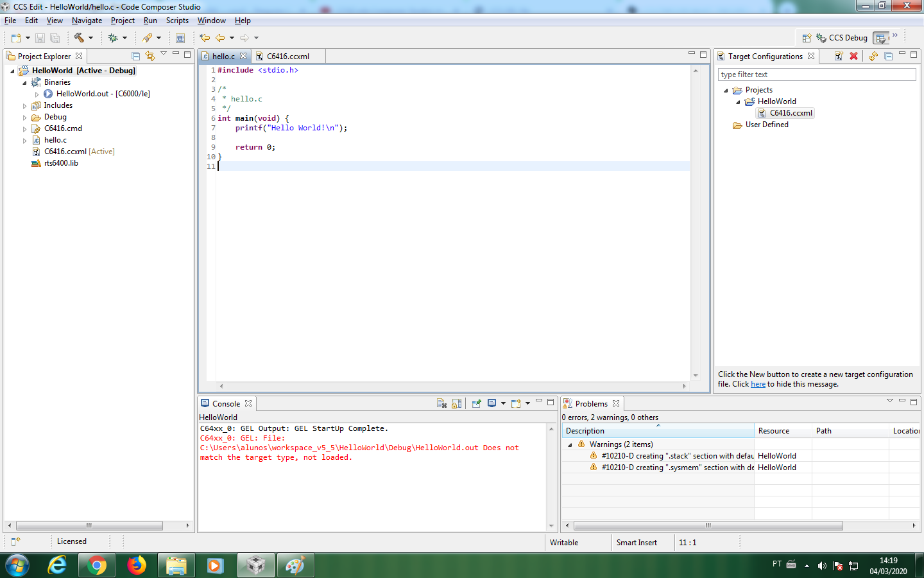The width and height of the screenshot is (924, 578).
Task: Collapse the HelloWorld project tree node
Action: (12, 71)
